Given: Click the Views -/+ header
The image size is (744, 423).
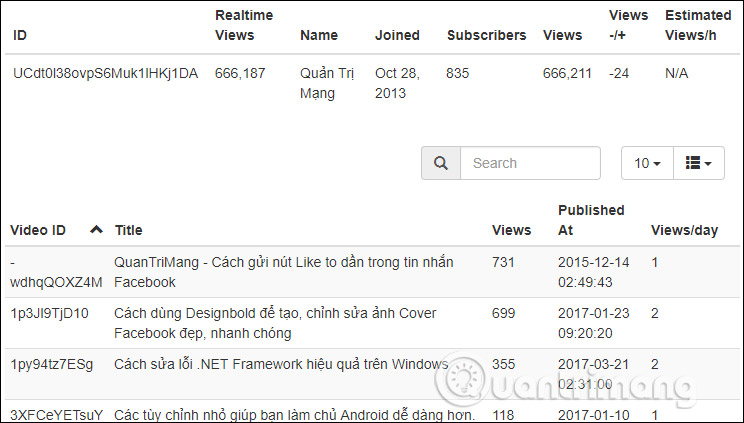Looking at the screenshot, I should point(628,25).
